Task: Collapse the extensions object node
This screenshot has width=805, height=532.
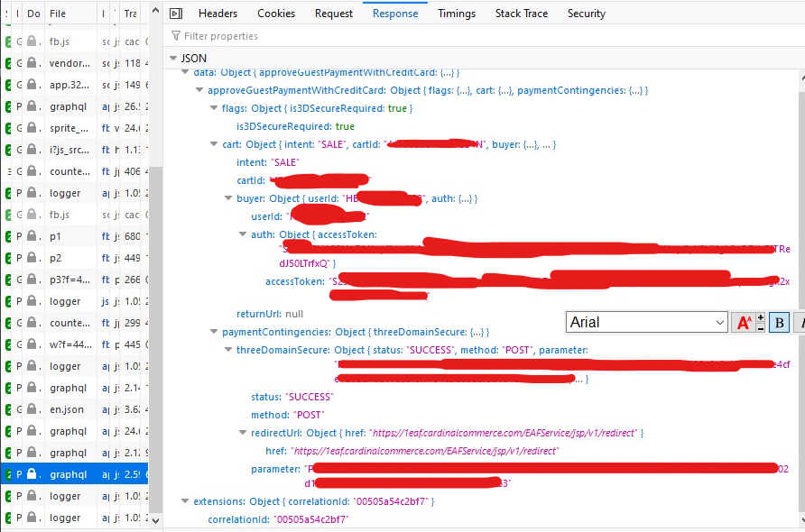Action: tap(185, 501)
